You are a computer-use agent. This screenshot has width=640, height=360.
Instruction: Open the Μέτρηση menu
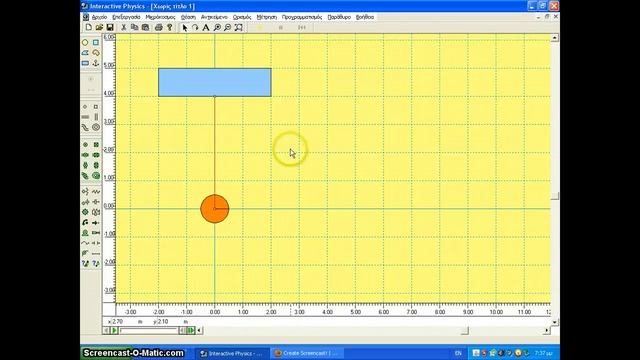tap(267, 17)
